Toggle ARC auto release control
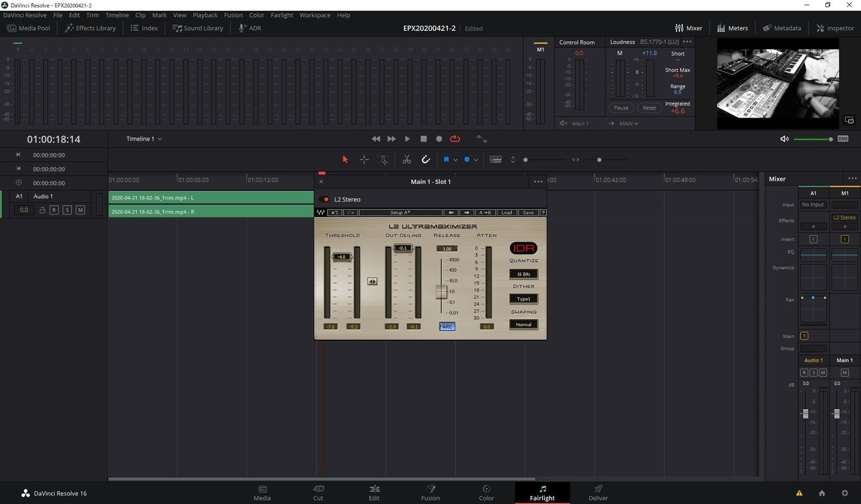861x504 pixels. pyautogui.click(x=447, y=327)
